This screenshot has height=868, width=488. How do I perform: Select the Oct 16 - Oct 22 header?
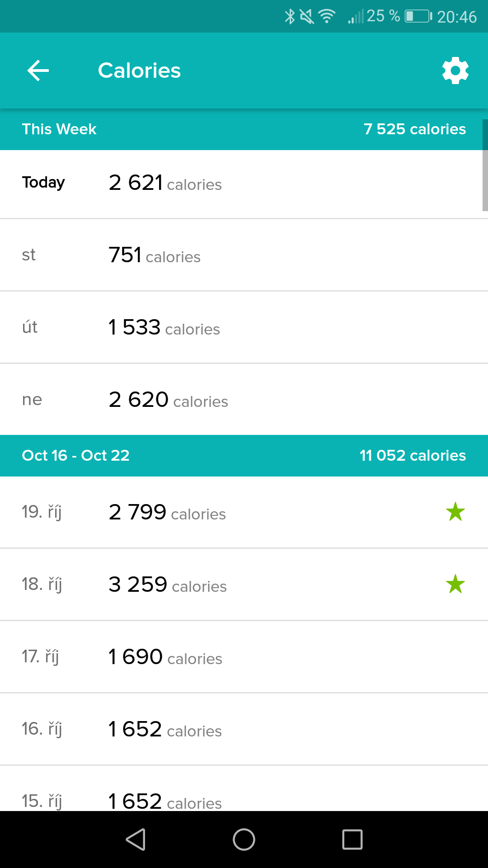click(244, 456)
